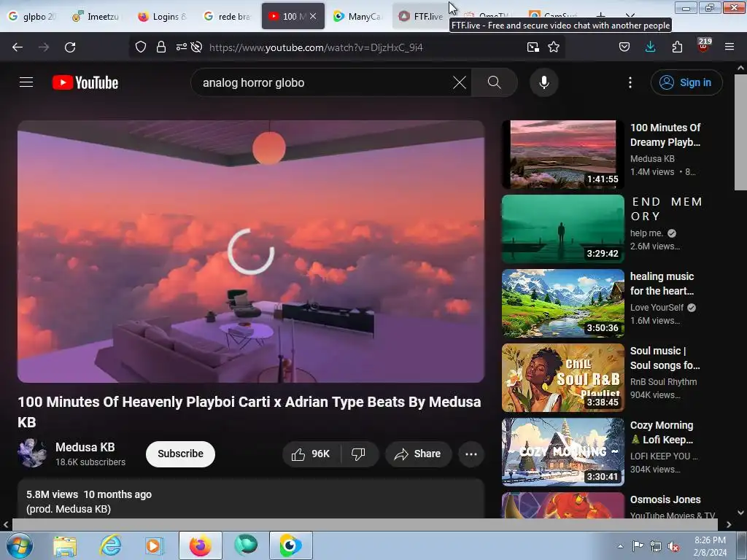This screenshot has height=560, width=747.
Task: Open the Firefox application menu
Action: [729, 47]
